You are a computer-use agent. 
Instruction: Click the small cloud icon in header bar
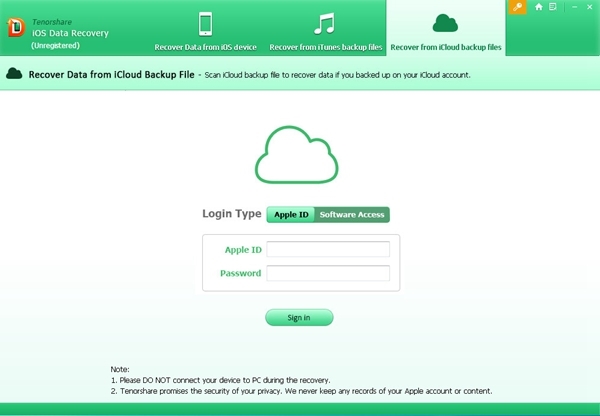(15, 74)
